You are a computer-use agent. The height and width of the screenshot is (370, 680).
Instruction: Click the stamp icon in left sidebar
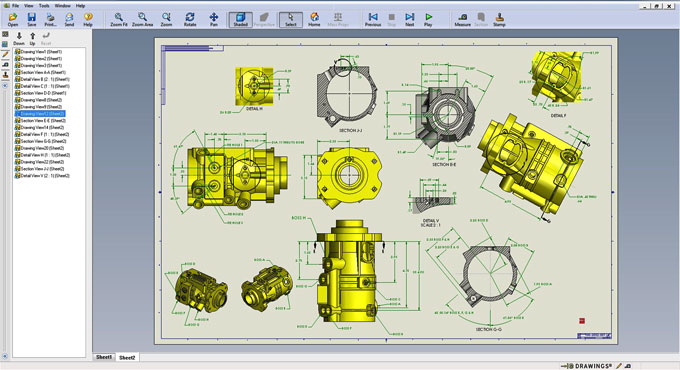coord(5,75)
